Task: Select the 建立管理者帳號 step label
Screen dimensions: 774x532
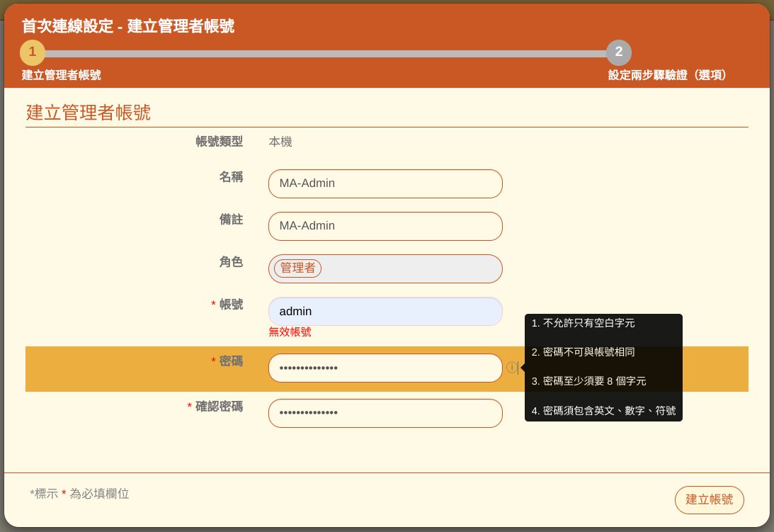Action: [62, 75]
